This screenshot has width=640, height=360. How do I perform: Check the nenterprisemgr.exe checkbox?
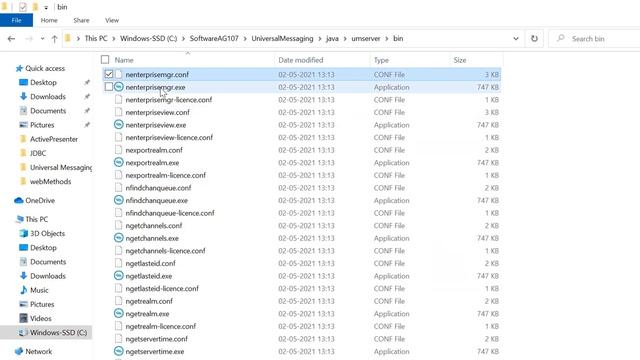coord(109,87)
